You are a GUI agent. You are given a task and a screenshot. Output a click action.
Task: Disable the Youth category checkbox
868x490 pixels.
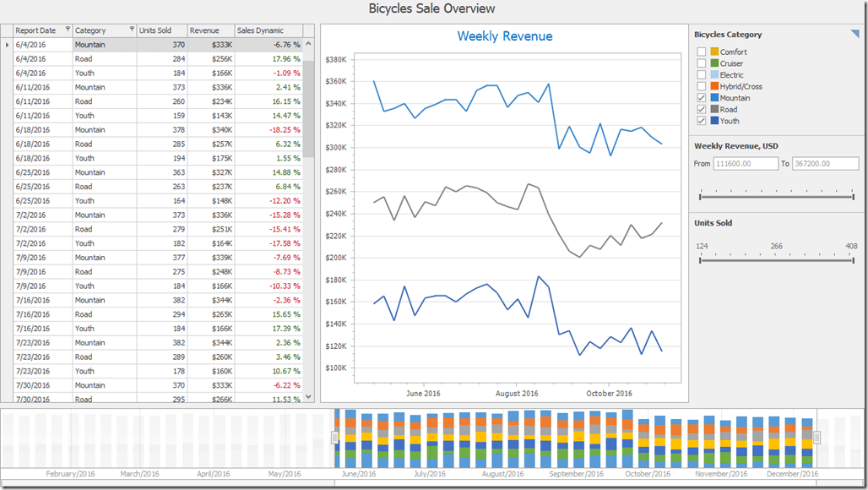702,121
